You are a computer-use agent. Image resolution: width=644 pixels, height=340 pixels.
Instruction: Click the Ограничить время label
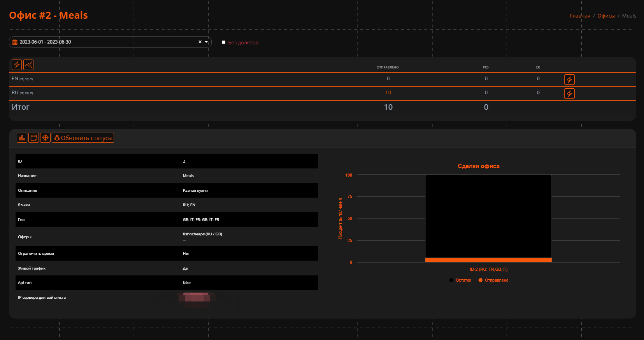[36, 254]
